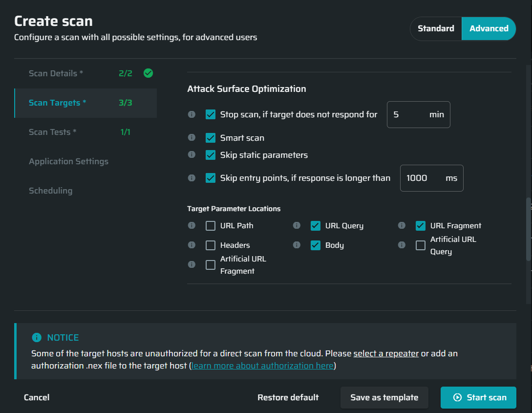This screenshot has width=532, height=413.
Task: Click green checkmark next to Scan Details
Action: click(x=149, y=73)
